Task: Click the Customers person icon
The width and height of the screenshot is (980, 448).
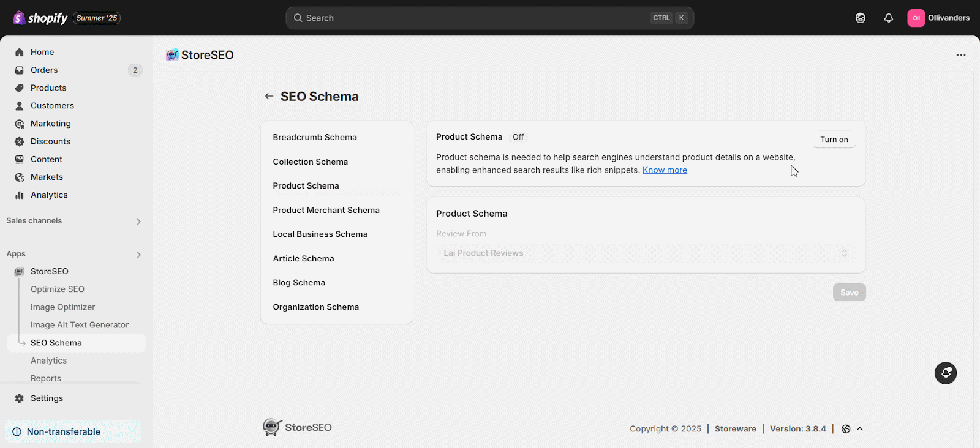Action: [20, 106]
